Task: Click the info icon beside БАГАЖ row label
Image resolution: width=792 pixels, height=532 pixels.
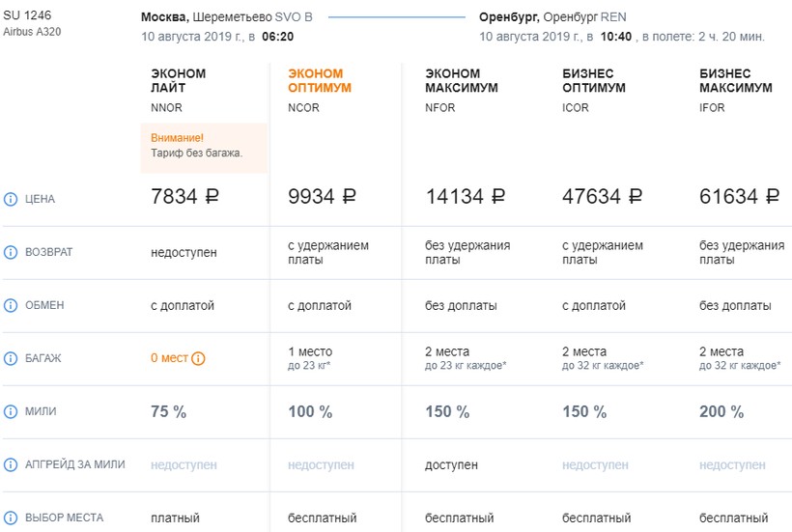Action: [12, 358]
